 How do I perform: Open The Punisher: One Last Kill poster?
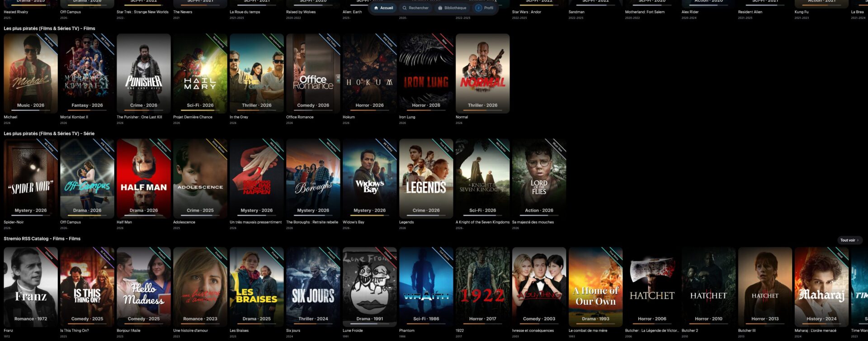click(x=144, y=73)
